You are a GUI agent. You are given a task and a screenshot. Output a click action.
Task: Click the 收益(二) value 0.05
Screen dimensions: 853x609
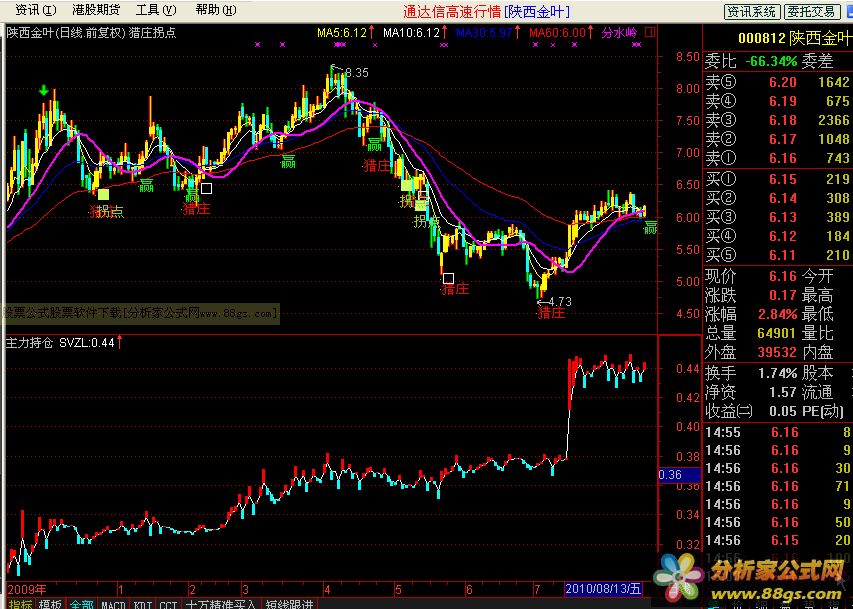tap(782, 411)
